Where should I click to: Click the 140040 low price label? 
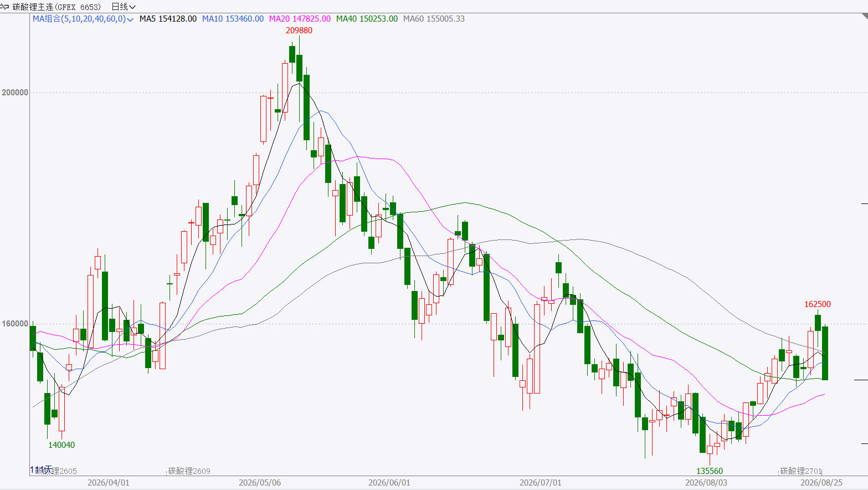coord(61,445)
